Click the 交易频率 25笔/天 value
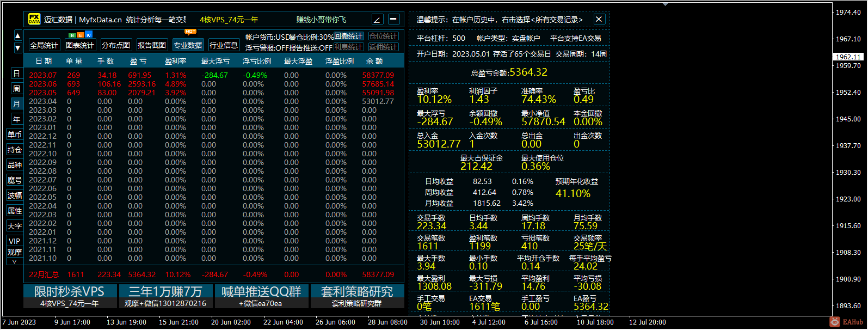Viewport: 868px width, 330px height. pyautogui.click(x=590, y=246)
